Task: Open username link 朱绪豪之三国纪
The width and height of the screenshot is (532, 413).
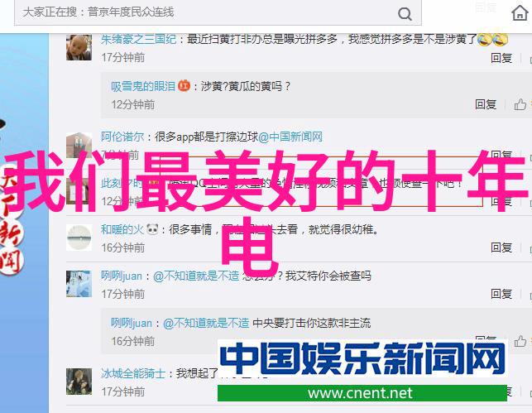Action: point(138,40)
